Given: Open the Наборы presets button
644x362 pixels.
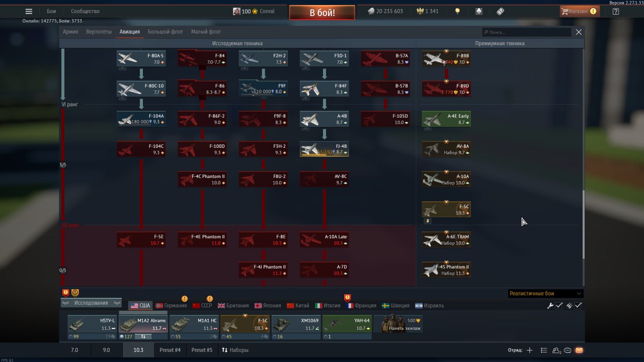Looking at the screenshot, I should [235, 350].
